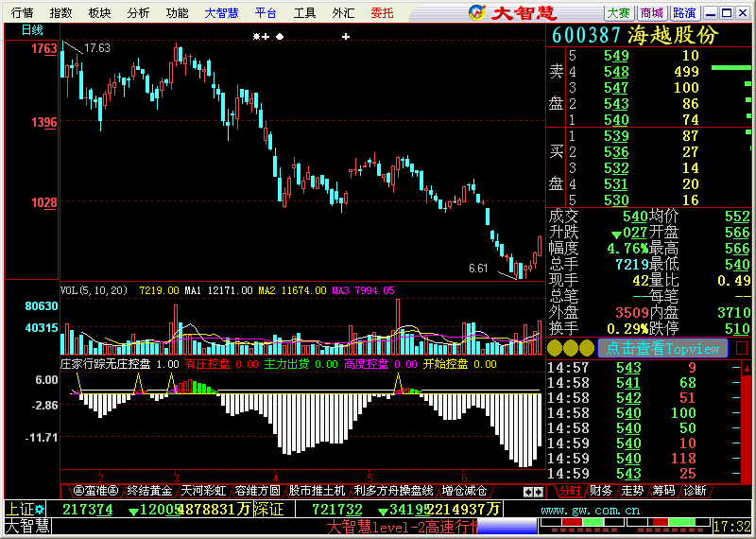Open the 板块 menu
Screen dimensions: 756x539
tap(100, 13)
